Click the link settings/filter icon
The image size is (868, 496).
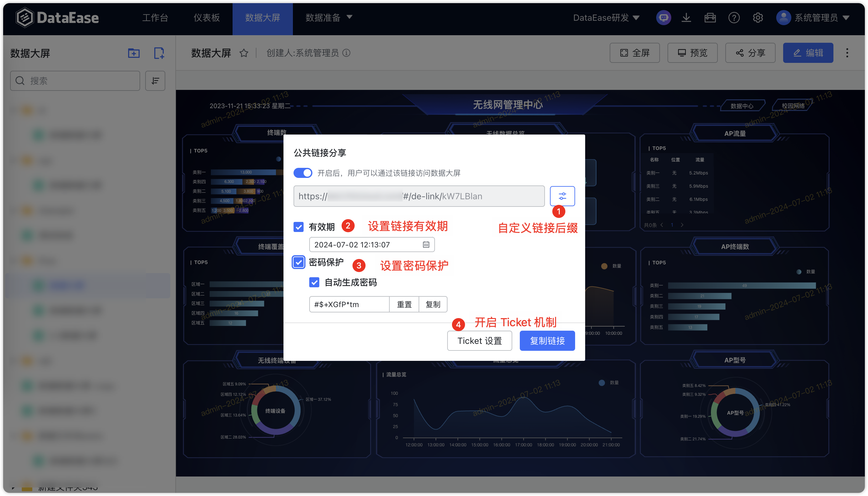pyautogui.click(x=561, y=196)
